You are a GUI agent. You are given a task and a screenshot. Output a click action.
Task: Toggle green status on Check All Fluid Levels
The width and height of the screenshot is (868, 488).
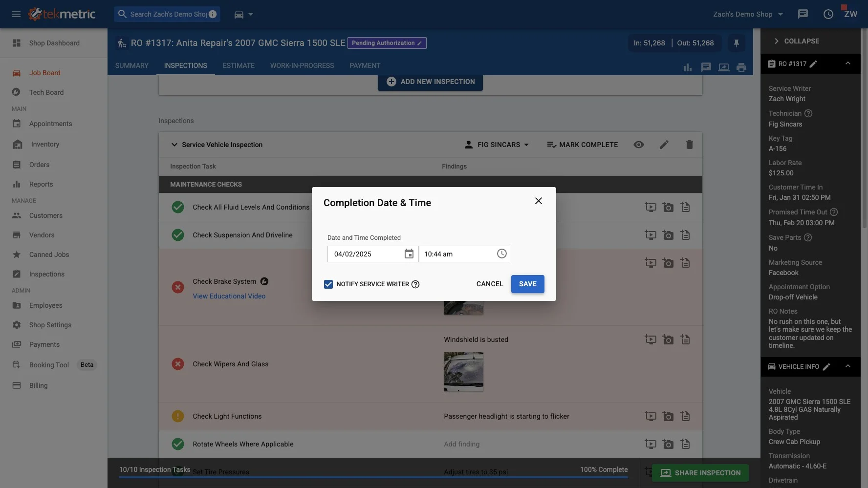coord(178,207)
